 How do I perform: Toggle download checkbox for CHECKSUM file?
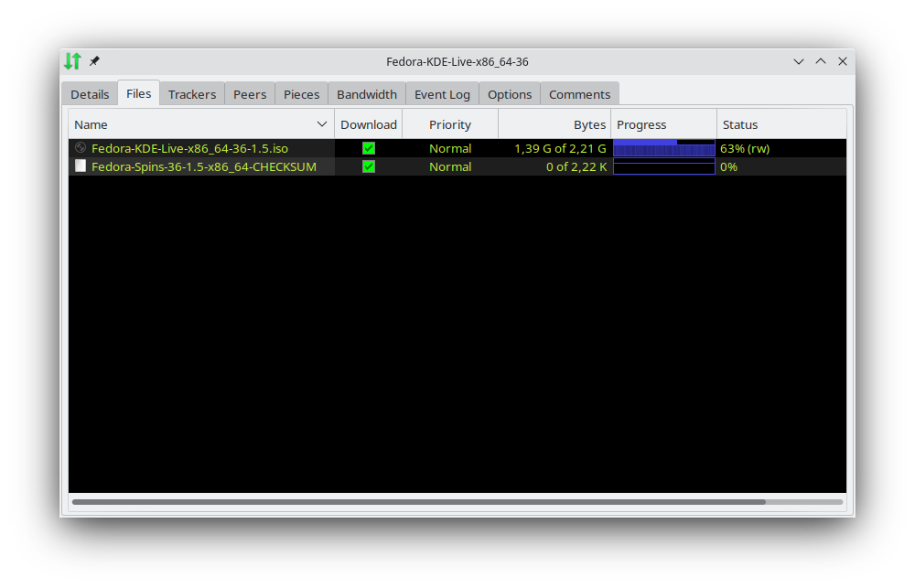[369, 166]
